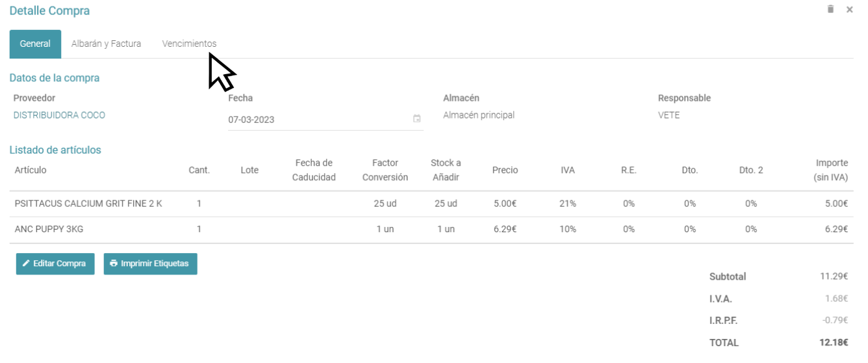Click the Importe (sin IVA) column header

pyautogui.click(x=831, y=170)
